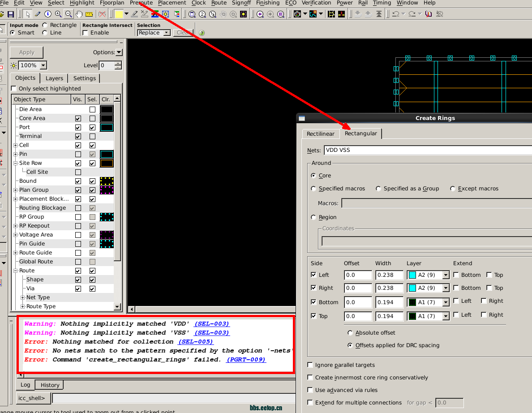The width and height of the screenshot is (532, 413).
Task: Click the camera snapshot toolbar icon
Action: 297,14
